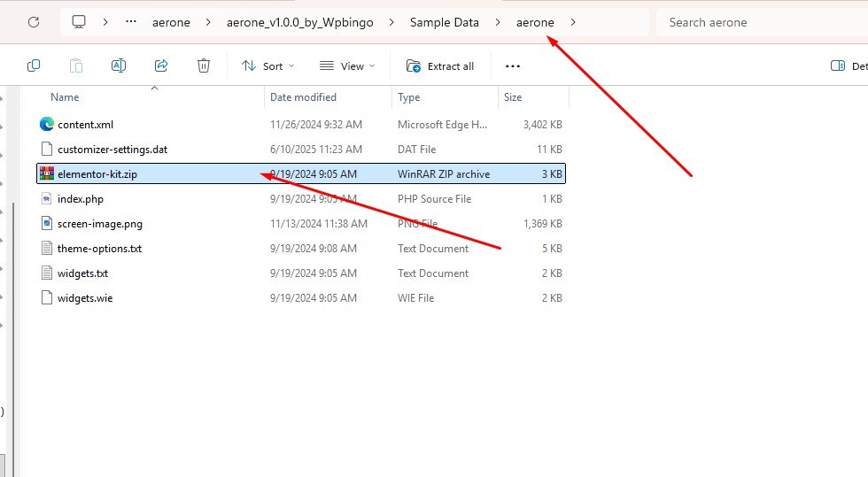Click the current aerone folder in the breadcrumb
The image size is (868, 477).
[535, 23]
